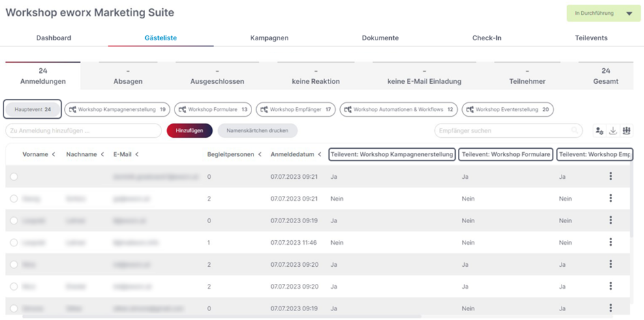Sort by Vorname column arrow
644x320 pixels.
53,155
